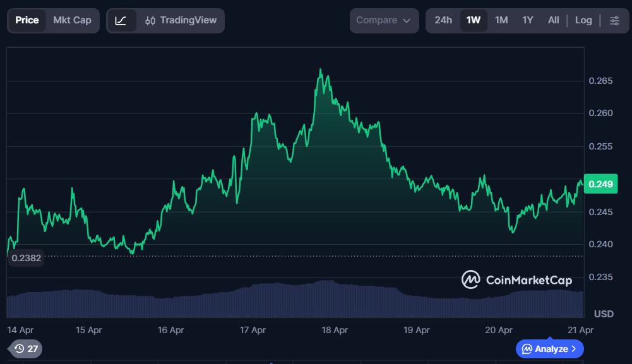Click the volume bars under 17 Apr

pyautogui.click(x=253, y=302)
